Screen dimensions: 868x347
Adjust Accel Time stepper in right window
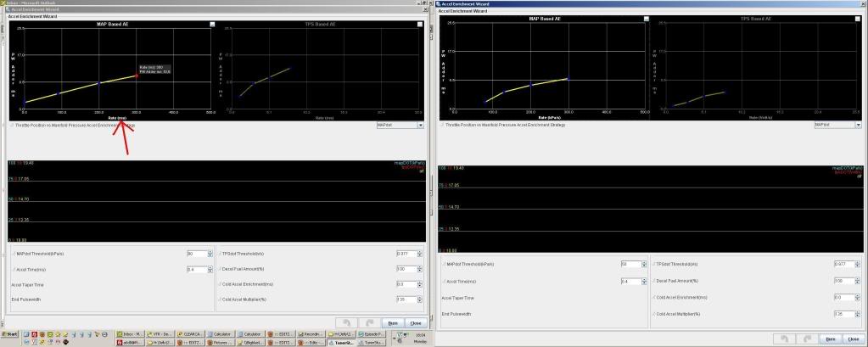point(645,281)
